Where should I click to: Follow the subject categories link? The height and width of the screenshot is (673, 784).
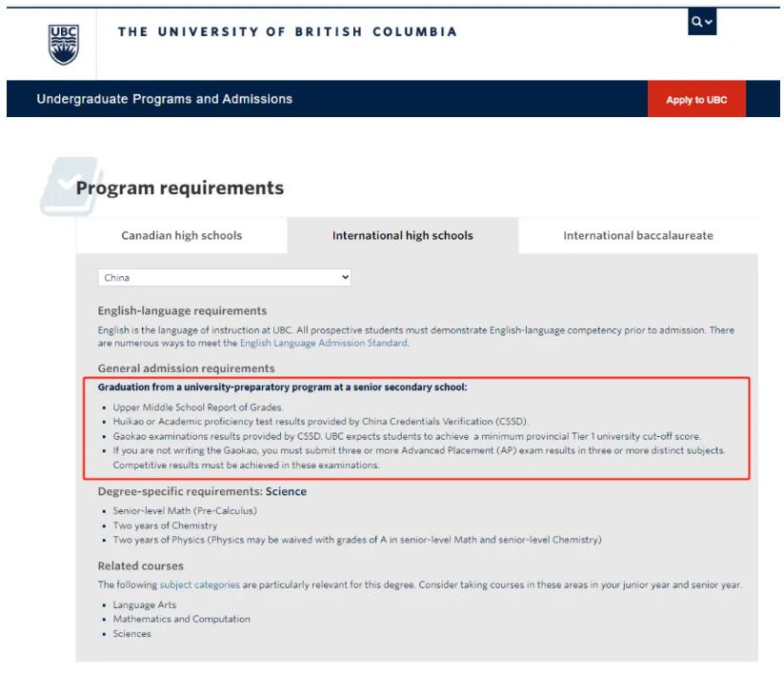point(199,584)
